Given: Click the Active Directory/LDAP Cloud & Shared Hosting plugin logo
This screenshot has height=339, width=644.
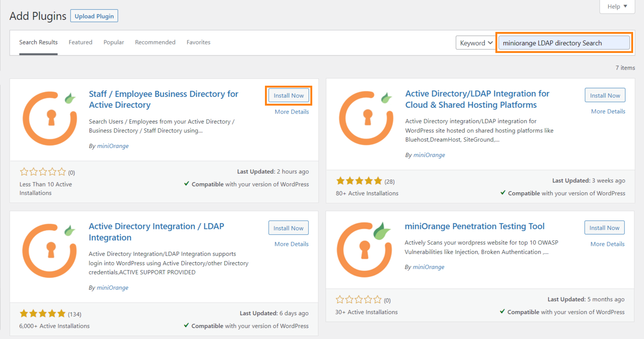Looking at the screenshot, I should pos(366,118).
